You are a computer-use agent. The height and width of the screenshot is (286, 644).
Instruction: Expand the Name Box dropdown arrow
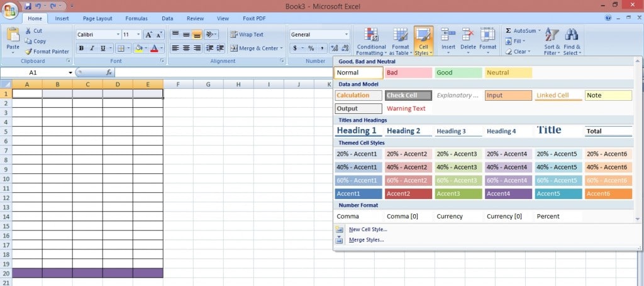coord(70,72)
